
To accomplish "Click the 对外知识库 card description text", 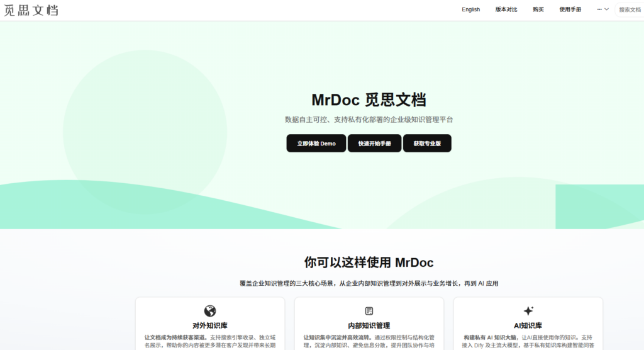I will coord(210,341).
